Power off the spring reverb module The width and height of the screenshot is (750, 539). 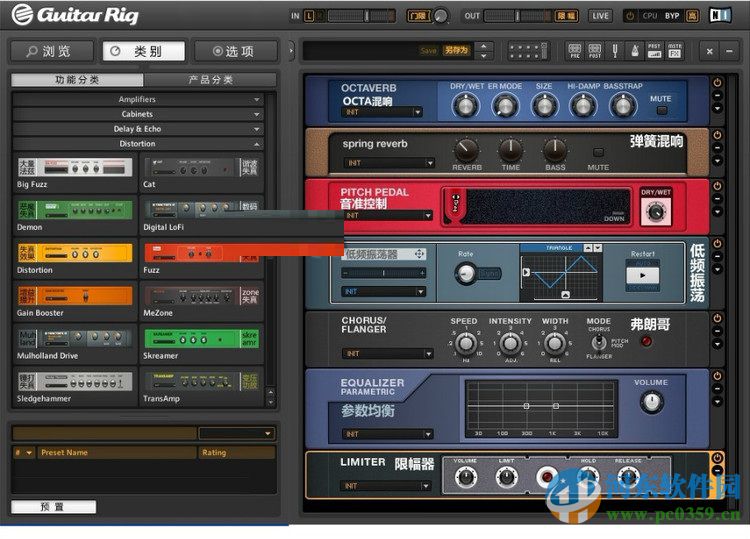click(x=717, y=135)
